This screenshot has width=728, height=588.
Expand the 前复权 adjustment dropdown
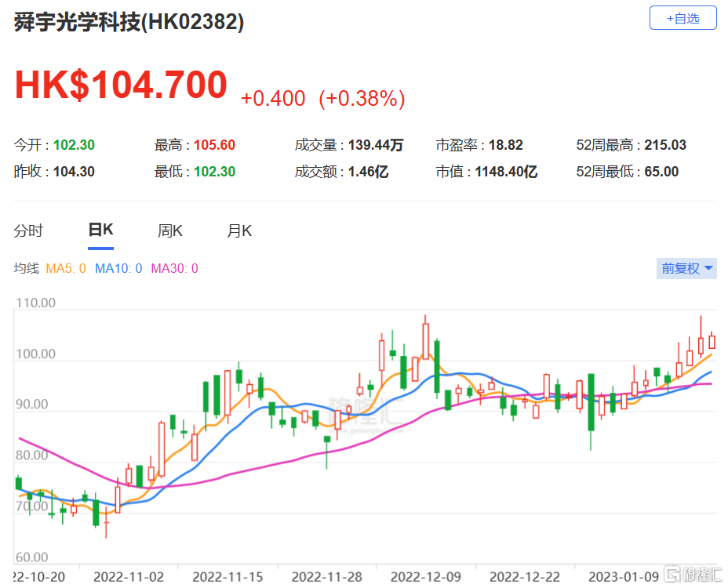click(686, 268)
